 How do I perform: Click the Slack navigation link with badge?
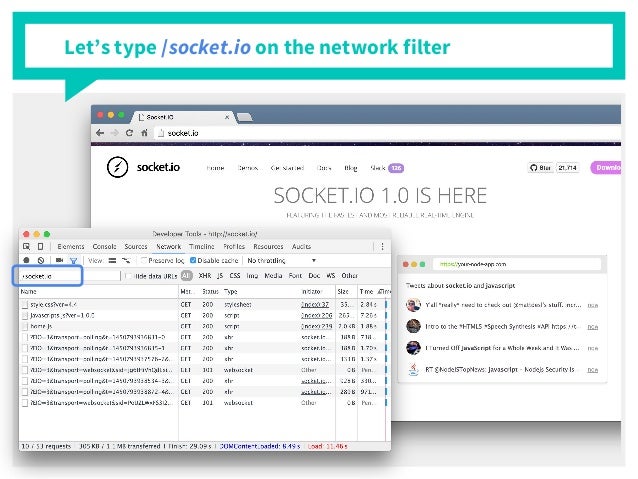(387, 168)
